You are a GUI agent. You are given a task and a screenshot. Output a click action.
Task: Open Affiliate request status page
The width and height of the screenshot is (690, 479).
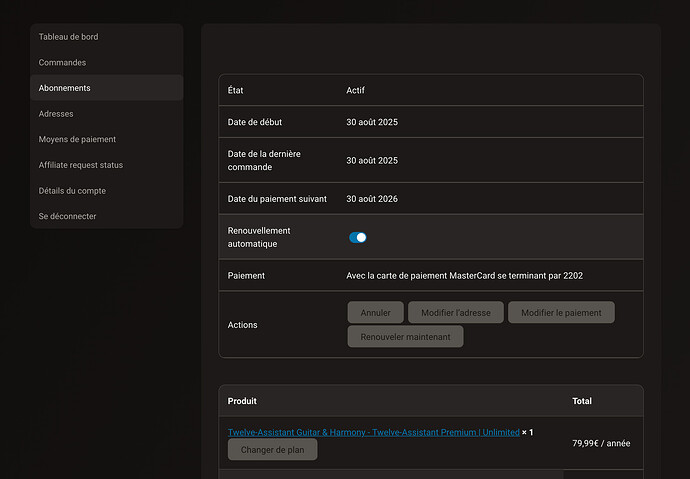point(80,165)
